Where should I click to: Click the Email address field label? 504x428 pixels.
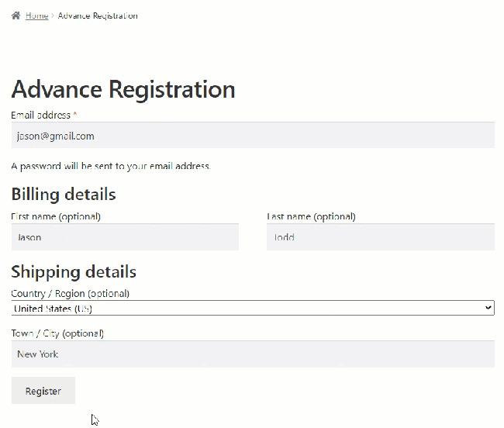41,115
